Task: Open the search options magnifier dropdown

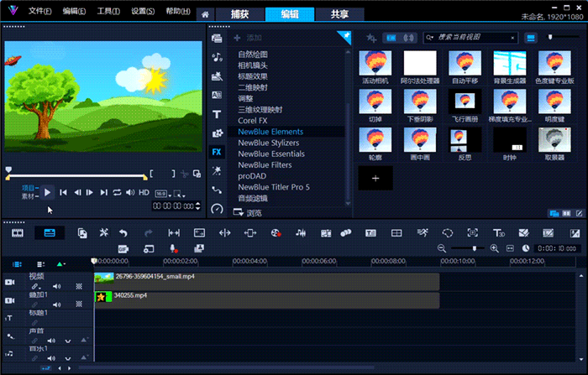Action: click(430, 38)
